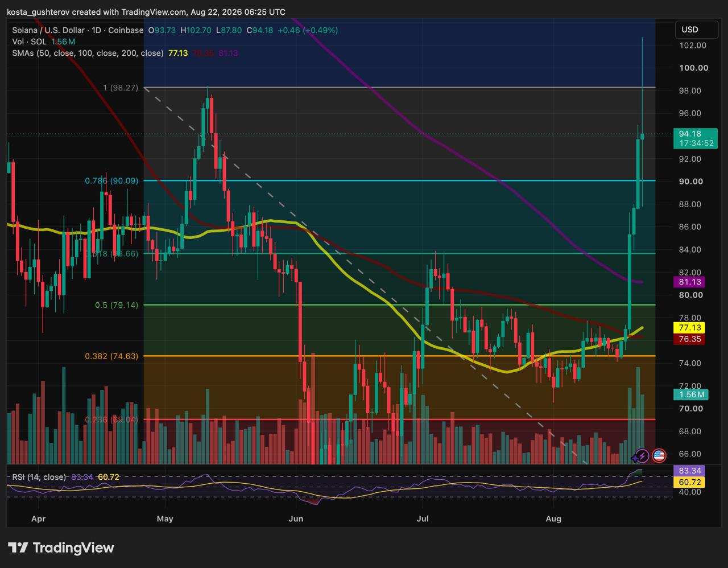This screenshot has height=568, width=728.
Task: Click the 1 (98.27) Fibonacci level label
Action: point(121,88)
